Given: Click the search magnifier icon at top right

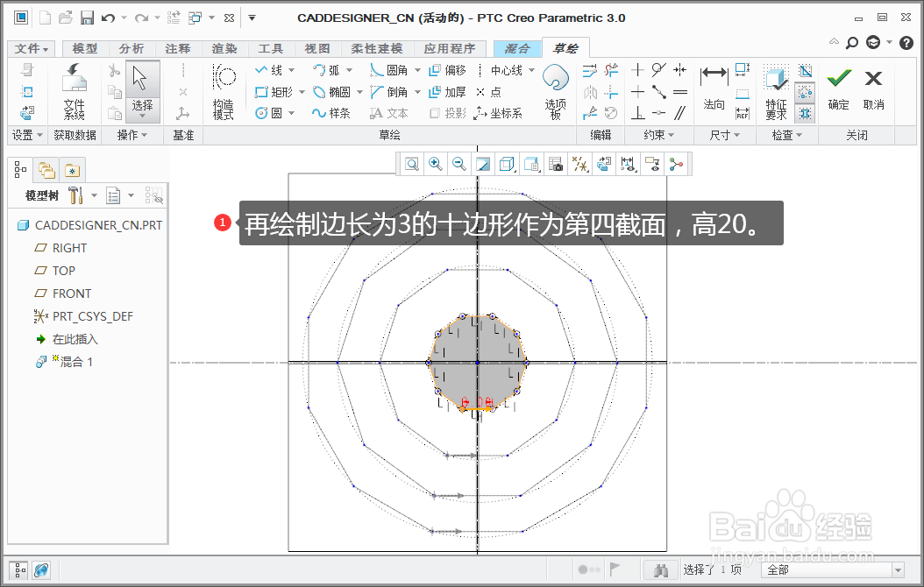Looking at the screenshot, I should (x=852, y=42).
